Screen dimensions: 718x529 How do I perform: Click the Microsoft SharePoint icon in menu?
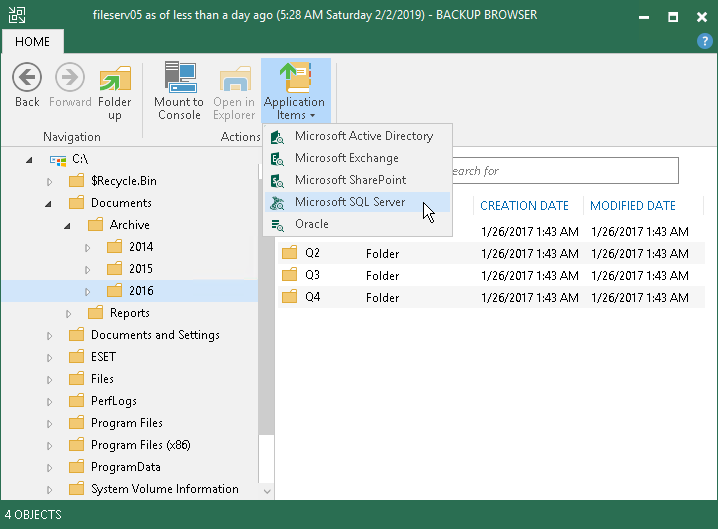(x=278, y=181)
